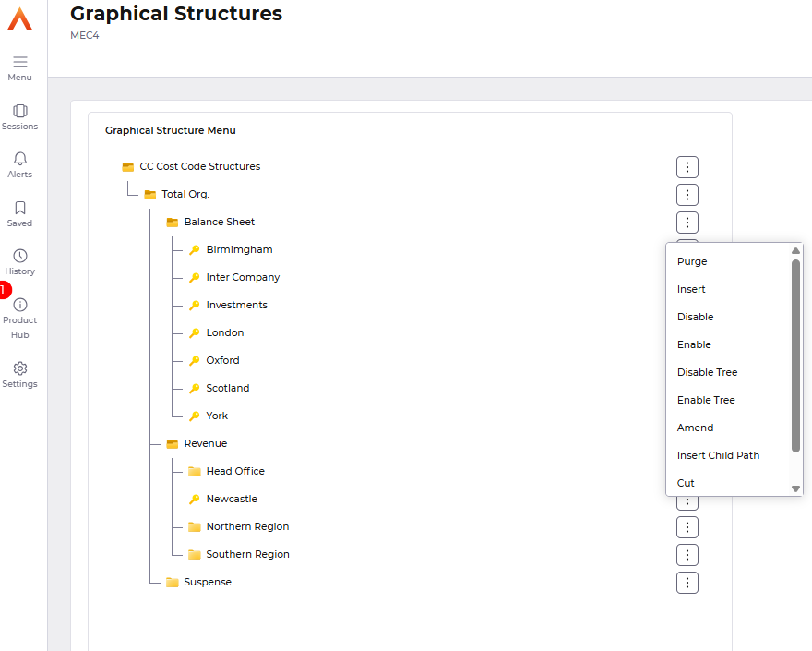Open three-dot menu for Suspense row
Screen dimensions: 812x651
click(687, 583)
